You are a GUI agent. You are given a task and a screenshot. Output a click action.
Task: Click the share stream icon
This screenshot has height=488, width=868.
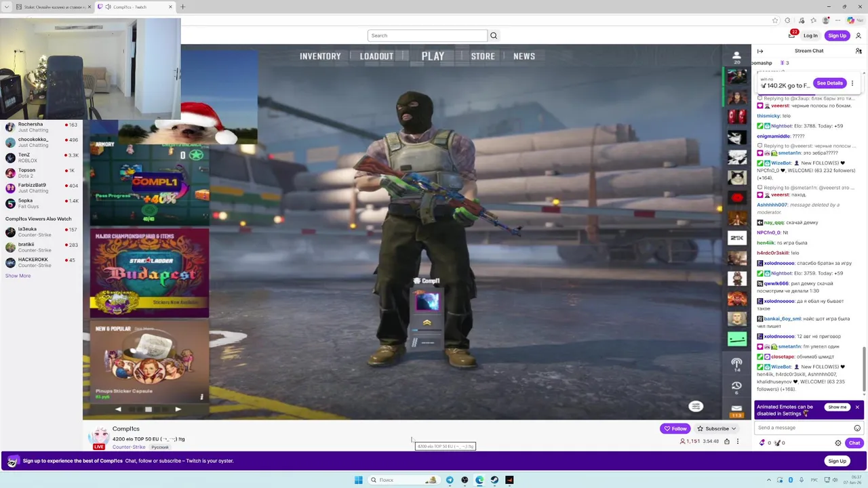727,441
